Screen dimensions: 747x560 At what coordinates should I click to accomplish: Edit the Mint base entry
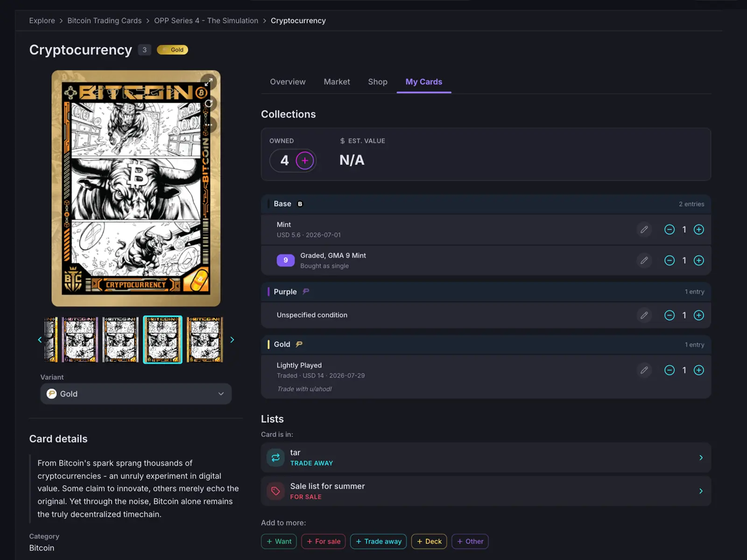click(644, 230)
